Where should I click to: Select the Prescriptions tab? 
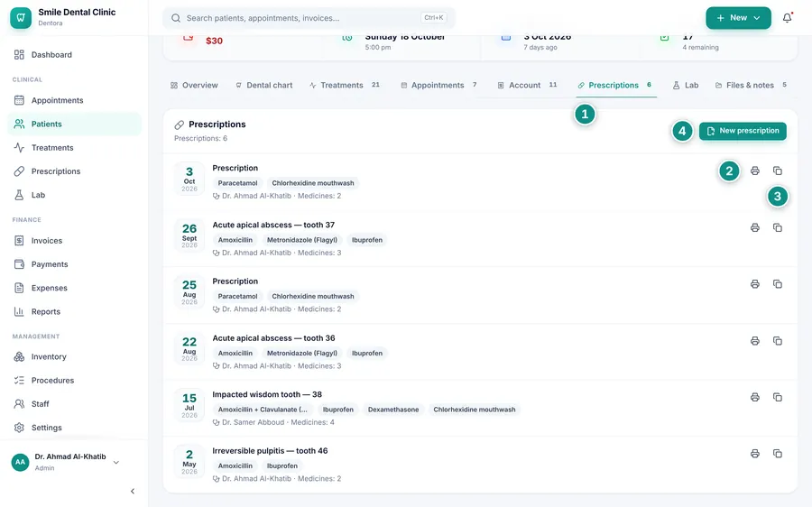click(614, 86)
